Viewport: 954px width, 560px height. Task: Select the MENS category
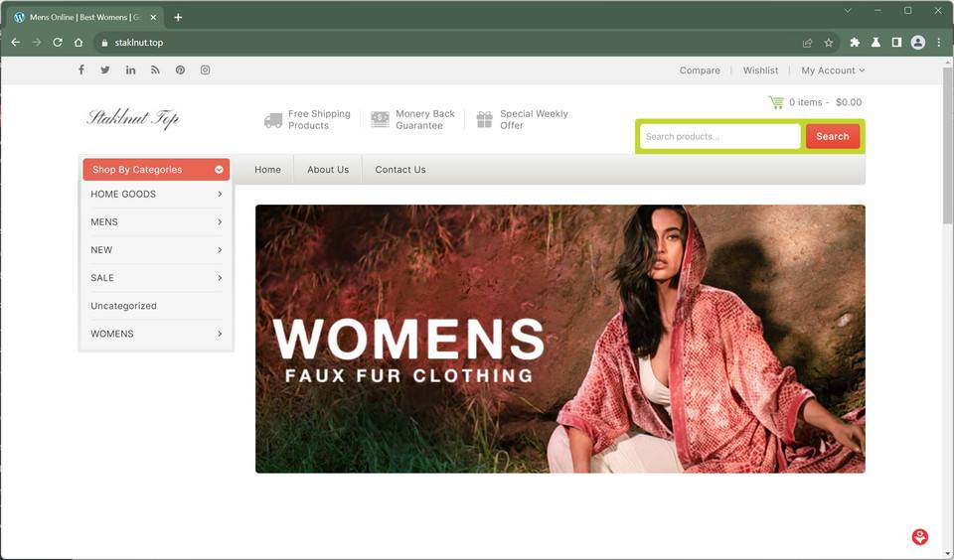tap(104, 222)
